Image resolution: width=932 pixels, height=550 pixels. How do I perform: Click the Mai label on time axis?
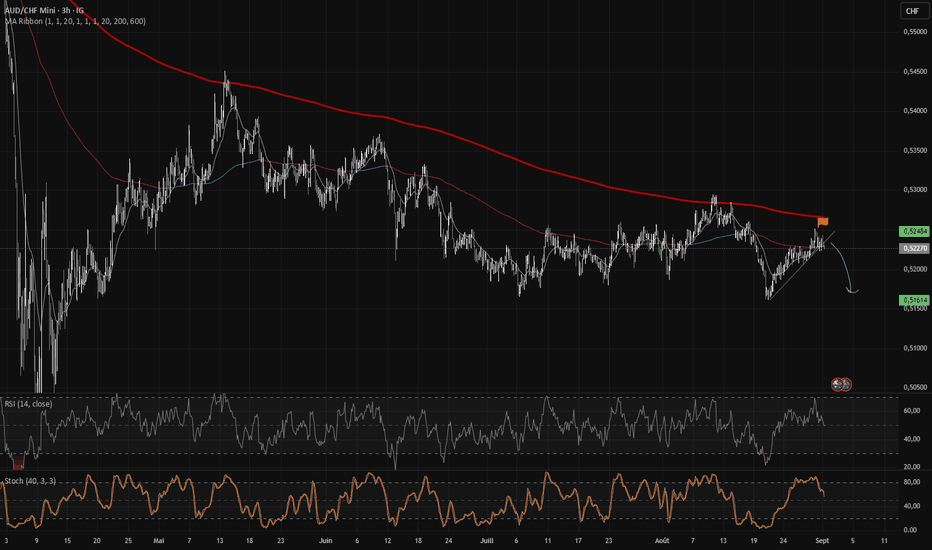tap(159, 540)
